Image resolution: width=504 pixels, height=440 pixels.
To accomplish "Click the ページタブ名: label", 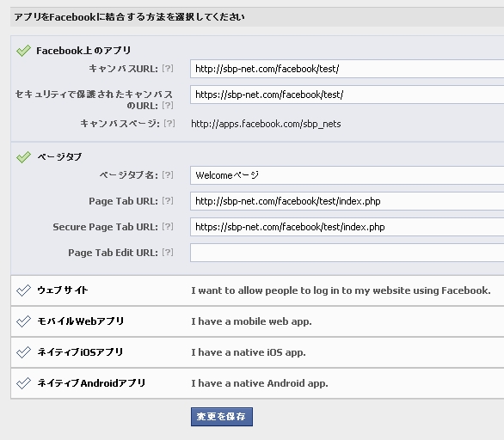I will click(128, 175).
